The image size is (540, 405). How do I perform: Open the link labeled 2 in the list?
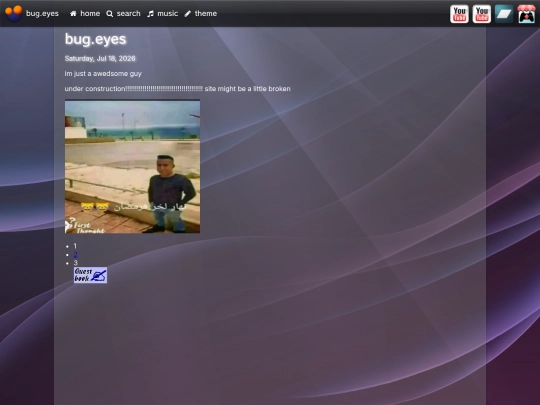[x=75, y=255]
